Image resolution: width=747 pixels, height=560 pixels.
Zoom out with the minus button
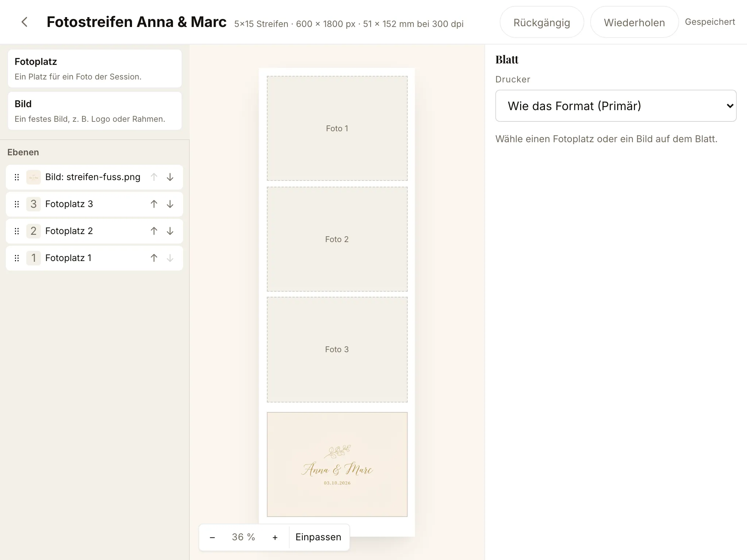(x=212, y=537)
